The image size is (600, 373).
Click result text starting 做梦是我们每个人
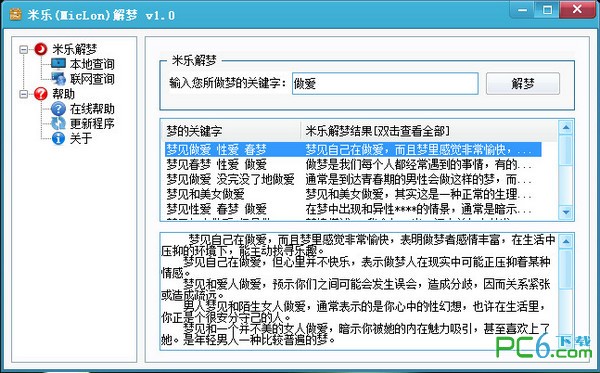(x=418, y=165)
